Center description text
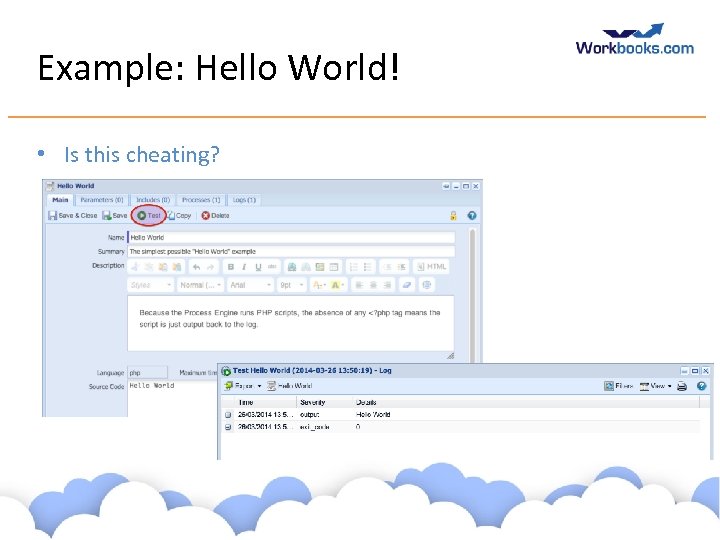The height and width of the screenshot is (540, 720). (373, 285)
